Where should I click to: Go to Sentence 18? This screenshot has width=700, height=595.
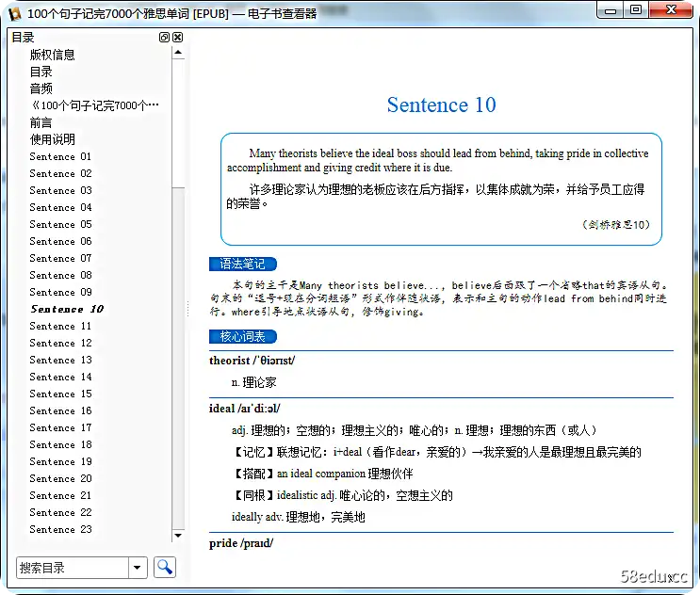click(60, 444)
